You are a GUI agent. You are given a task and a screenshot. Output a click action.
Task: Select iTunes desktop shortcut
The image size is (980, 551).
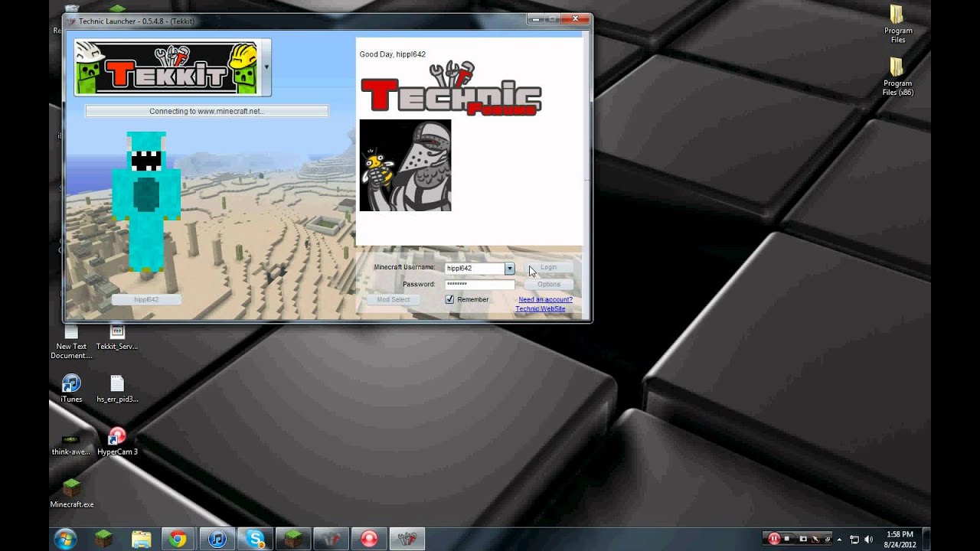71,389
